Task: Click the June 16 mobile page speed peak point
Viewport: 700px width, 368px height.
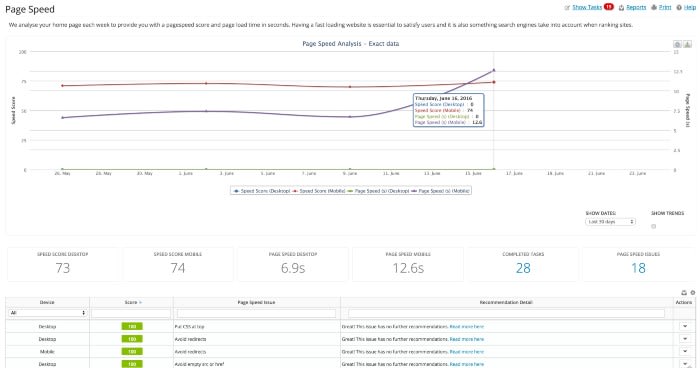Action: pyautogui.click(x=494, y=70)
